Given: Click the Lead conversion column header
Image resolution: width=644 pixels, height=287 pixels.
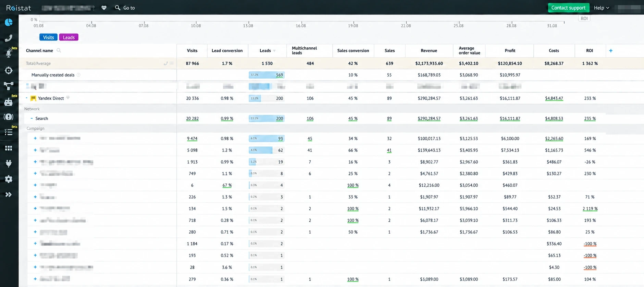Looking at the screenshot, I should [x=227, y=50].
